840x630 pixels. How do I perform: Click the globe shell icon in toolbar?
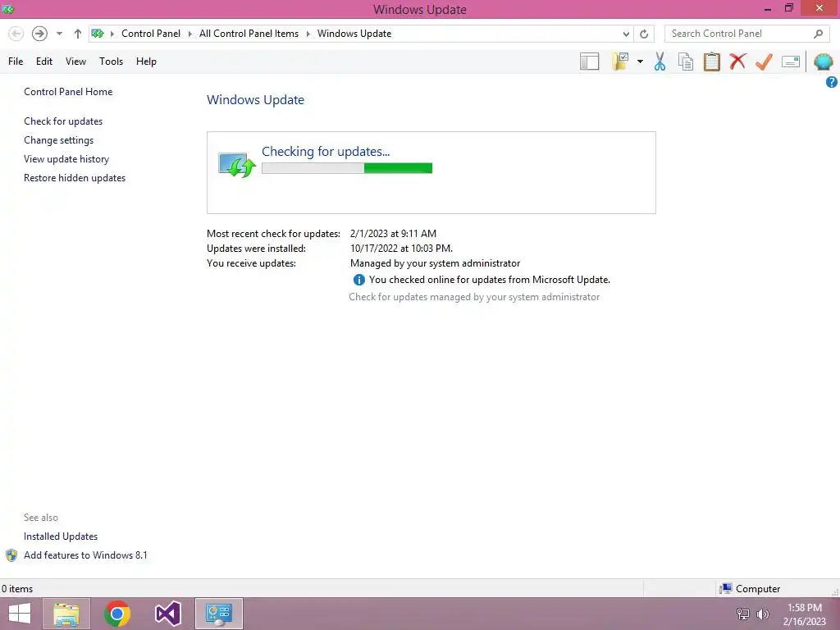pyautogui.click(x=824, y=62)
